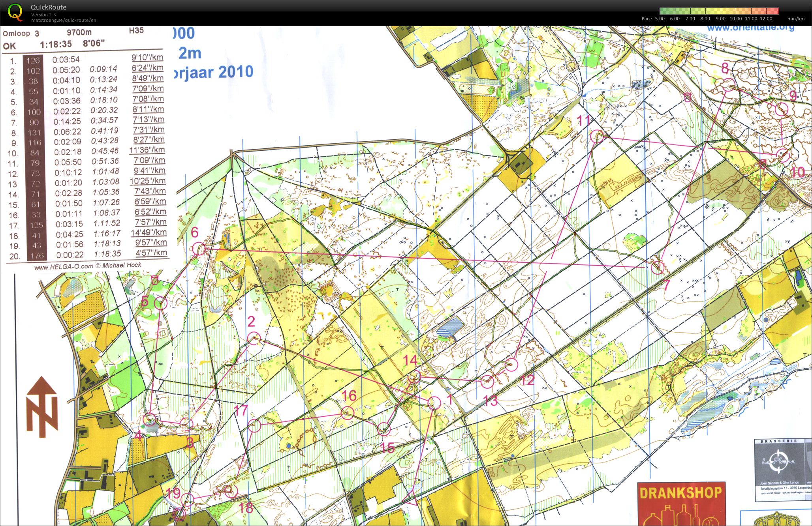Click control code 176 in split table
Screen dimensions: 812x526
37,256
